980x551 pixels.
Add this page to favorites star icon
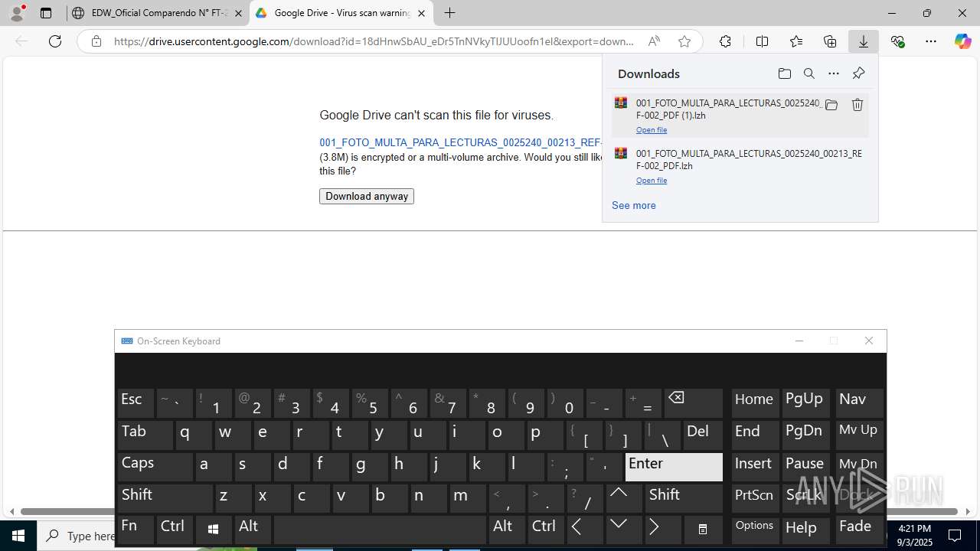684,41
